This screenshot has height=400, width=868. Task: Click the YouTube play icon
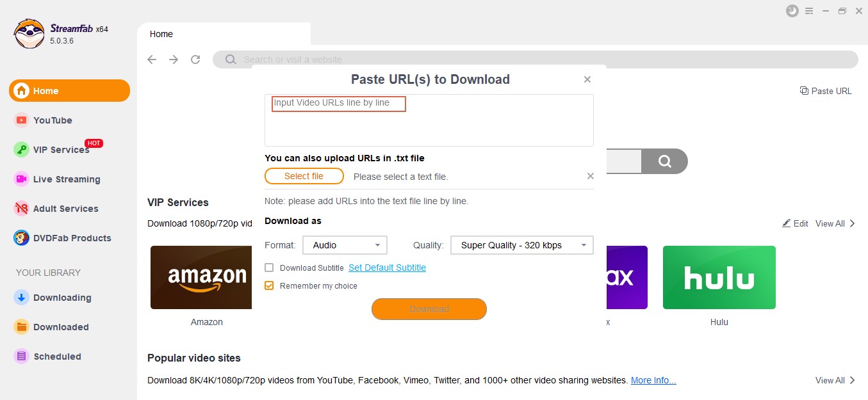(22, 120)
